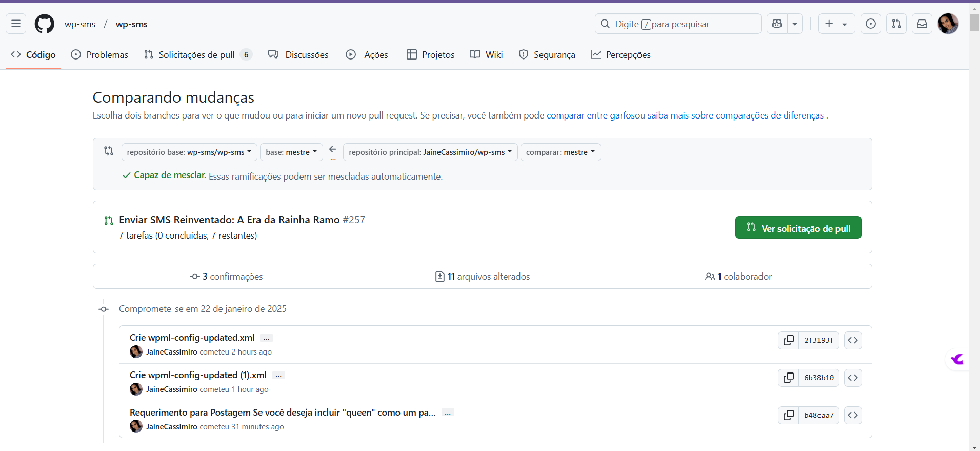Viewport: 980px width, 451px height.
Task: Open the user profile avatar menu
Action: pyautogui.click(x=948, y=24)
